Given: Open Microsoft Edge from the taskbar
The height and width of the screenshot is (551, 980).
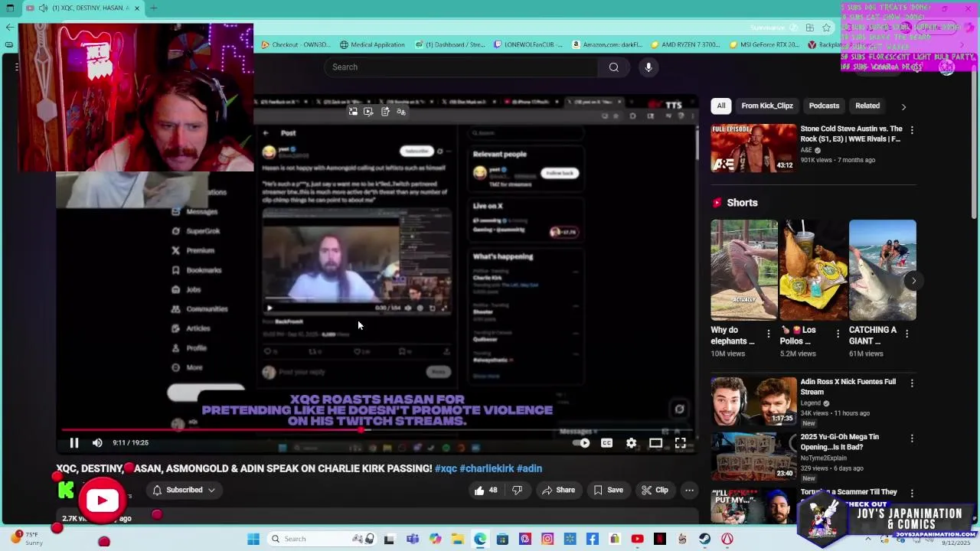Looking at the screenshot, I should [480, 539].
